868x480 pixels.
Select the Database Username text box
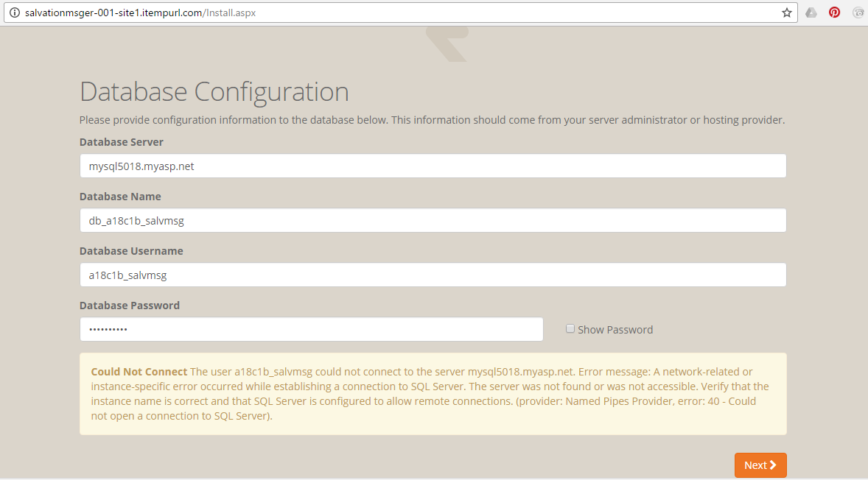(x=433, y=275)
